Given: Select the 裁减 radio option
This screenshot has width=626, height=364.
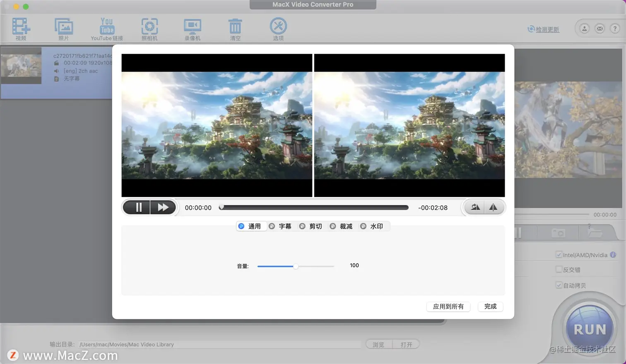Looking at the screenshot, I should coord(332,226).
